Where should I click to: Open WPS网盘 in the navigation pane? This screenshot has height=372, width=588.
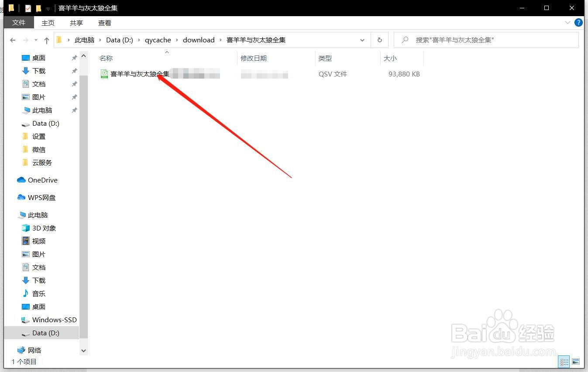[41, 197]
